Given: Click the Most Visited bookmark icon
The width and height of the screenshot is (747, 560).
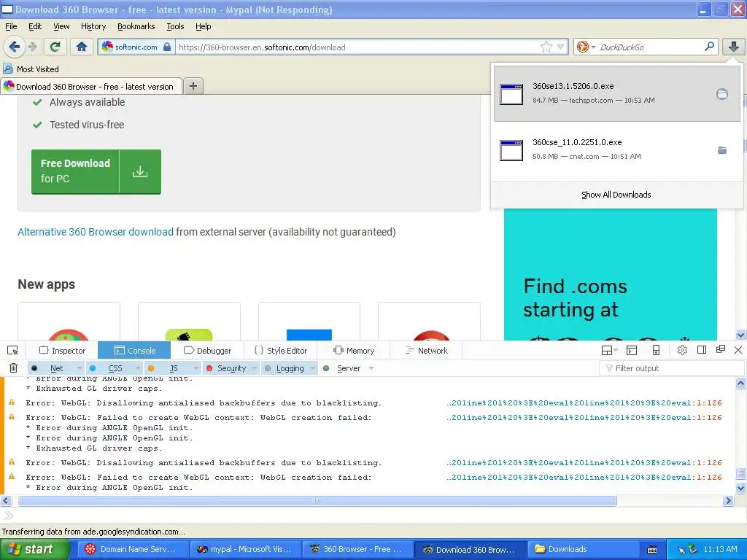Looking at the screenshot, I should [x=7, y=69].
